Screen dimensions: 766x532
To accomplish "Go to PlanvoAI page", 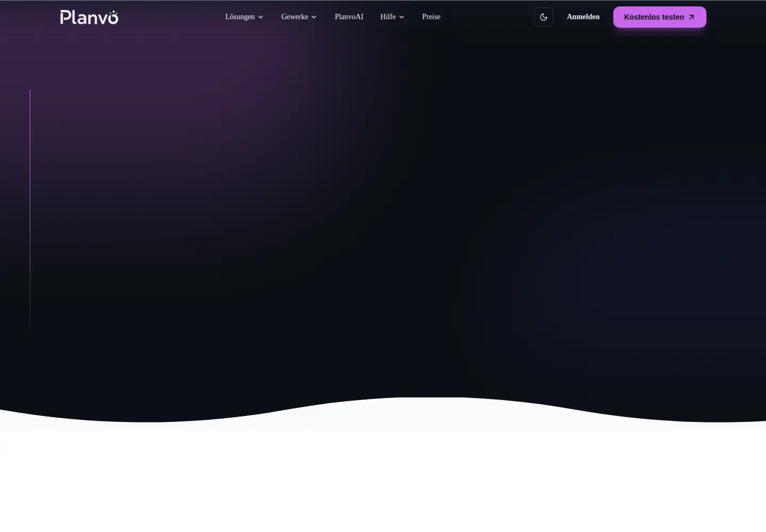I will [349, 17].
